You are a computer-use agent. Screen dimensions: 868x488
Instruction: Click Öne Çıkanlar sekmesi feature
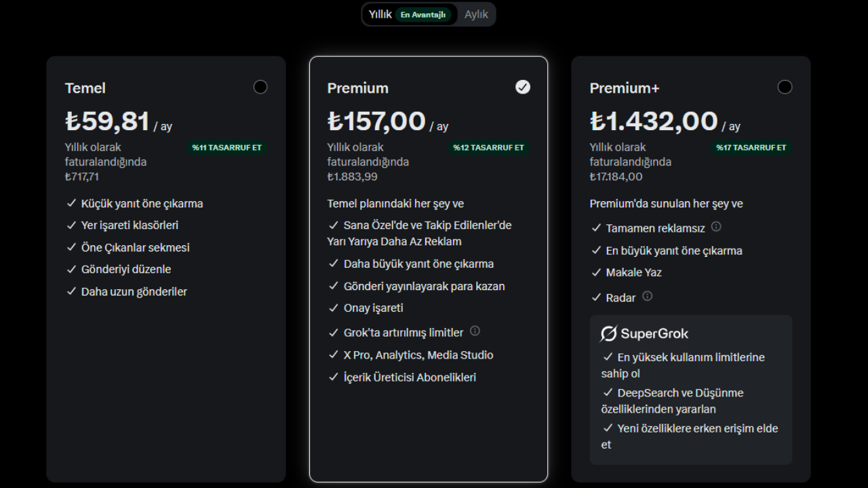tap(135, 247)
